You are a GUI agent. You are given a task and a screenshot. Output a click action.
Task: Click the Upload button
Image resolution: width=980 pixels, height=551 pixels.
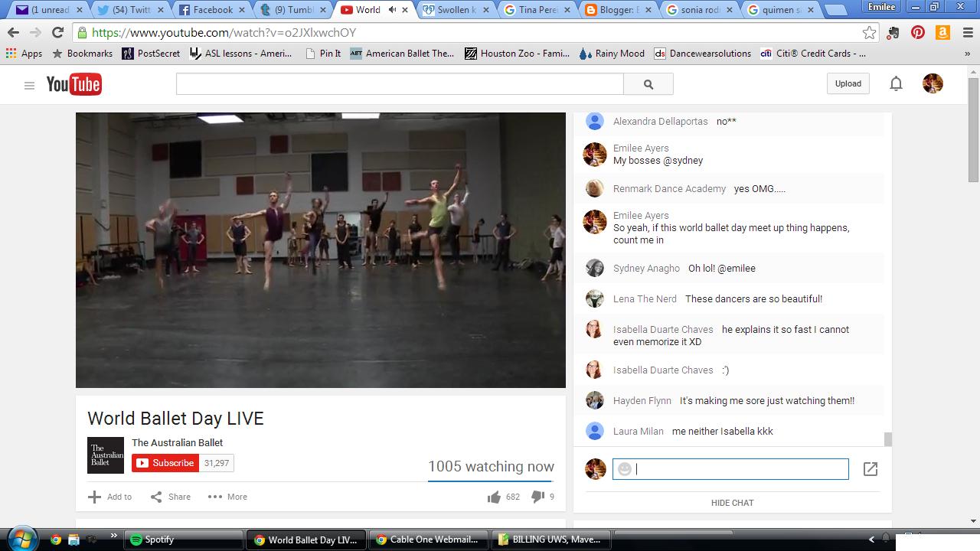[x=848, y=84]
